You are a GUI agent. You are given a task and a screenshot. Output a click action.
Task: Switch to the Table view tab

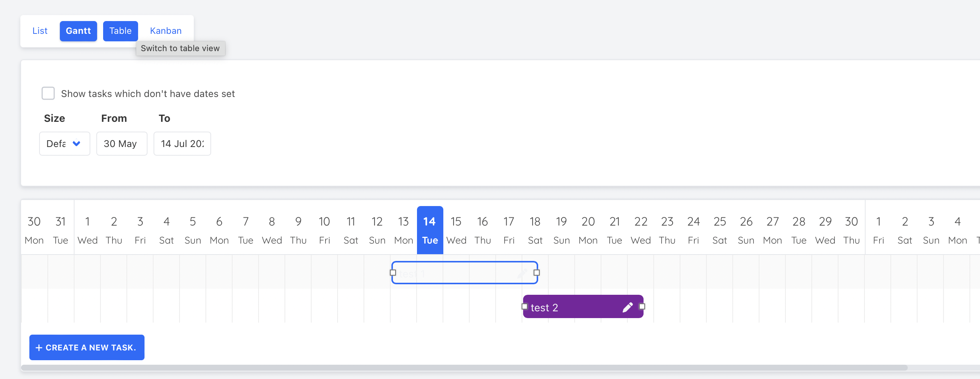(120, 31)
